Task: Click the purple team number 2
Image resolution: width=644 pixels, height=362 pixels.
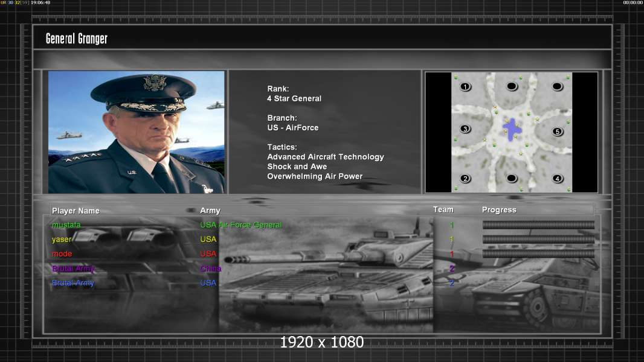Action: (452, 268)
